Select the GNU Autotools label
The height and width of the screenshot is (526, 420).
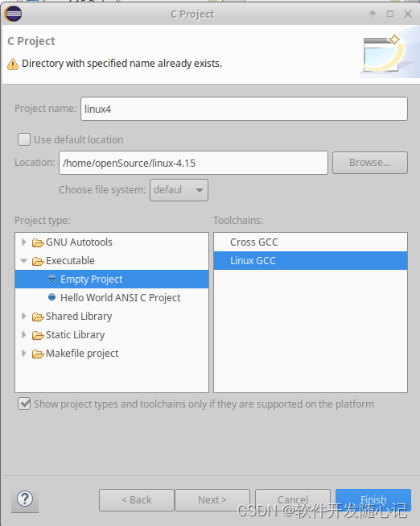click(79, 242)
